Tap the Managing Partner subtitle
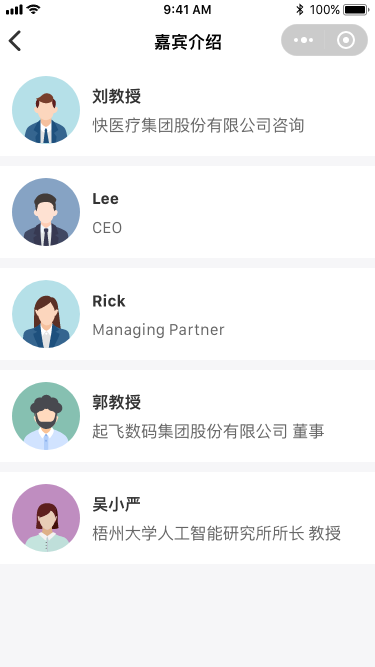The width and height of the screenshot is (375, 667). pyautogui.click(x=158, y=330)
